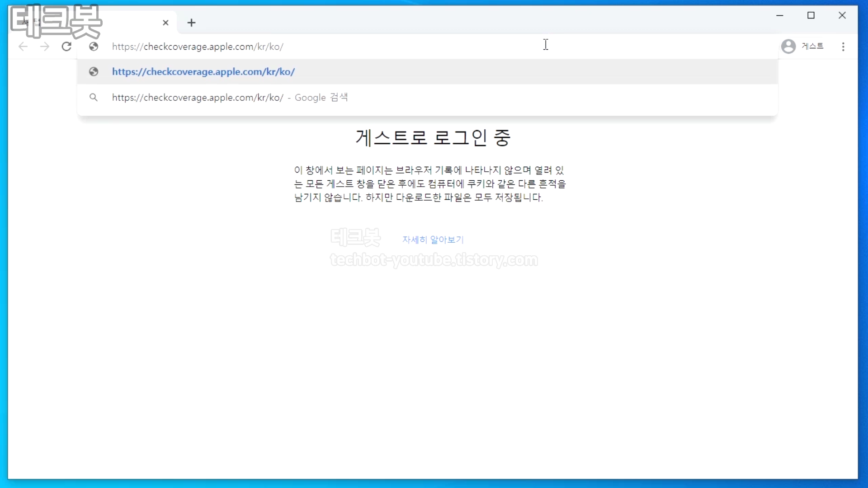The width and height of the screenshot is (868, 488).
Task: Click the globe icon in address bar
Action: point(94,47)
